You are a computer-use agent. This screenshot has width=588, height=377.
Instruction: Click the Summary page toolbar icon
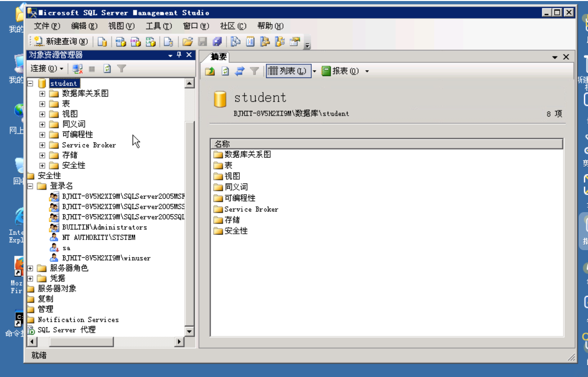coord(250,41)
